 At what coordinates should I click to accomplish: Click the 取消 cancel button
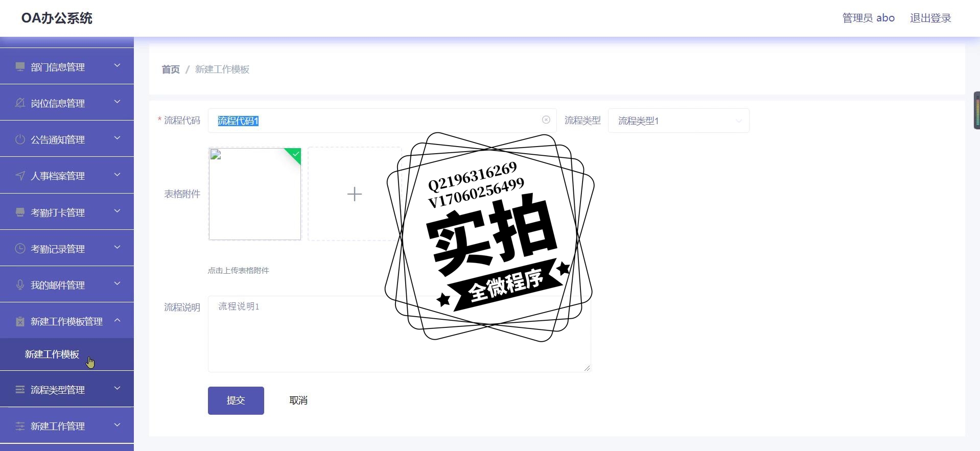[298, 400]
